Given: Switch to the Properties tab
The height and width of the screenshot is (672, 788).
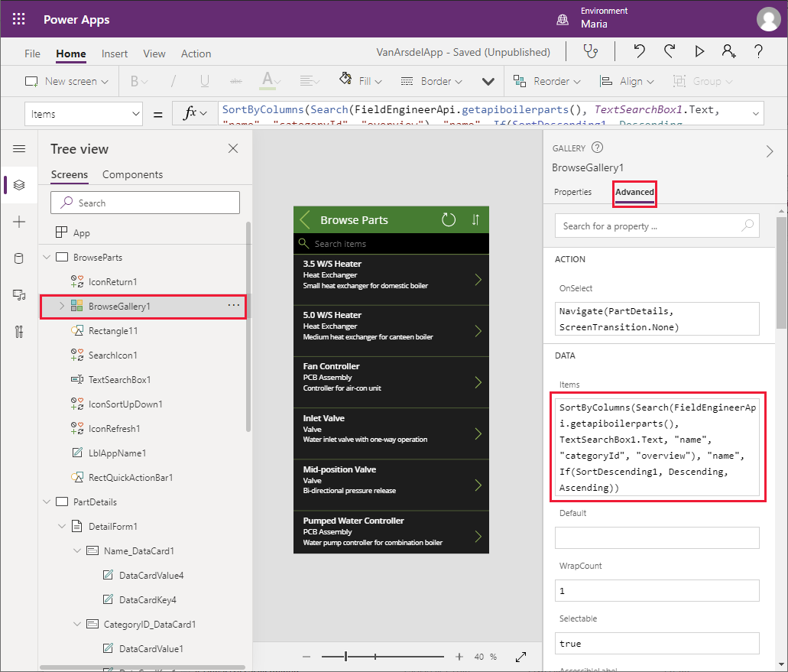Looking at the screenshot, I should click(x=572, y=192).
